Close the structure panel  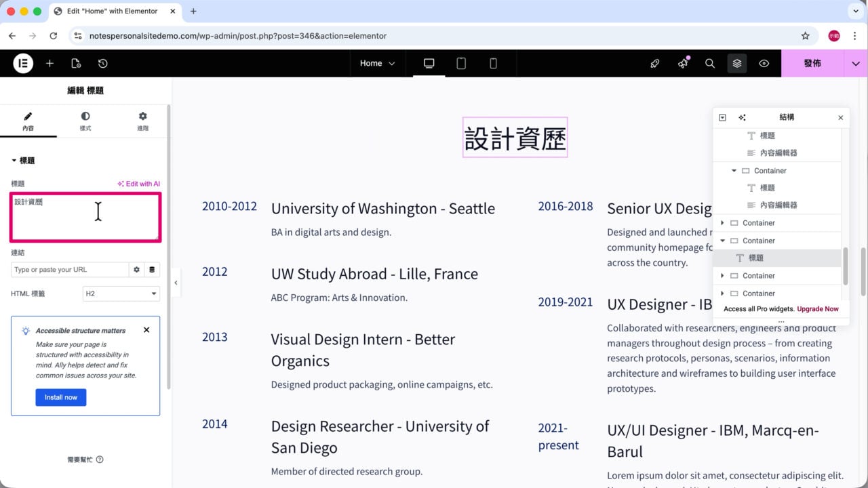841,117
